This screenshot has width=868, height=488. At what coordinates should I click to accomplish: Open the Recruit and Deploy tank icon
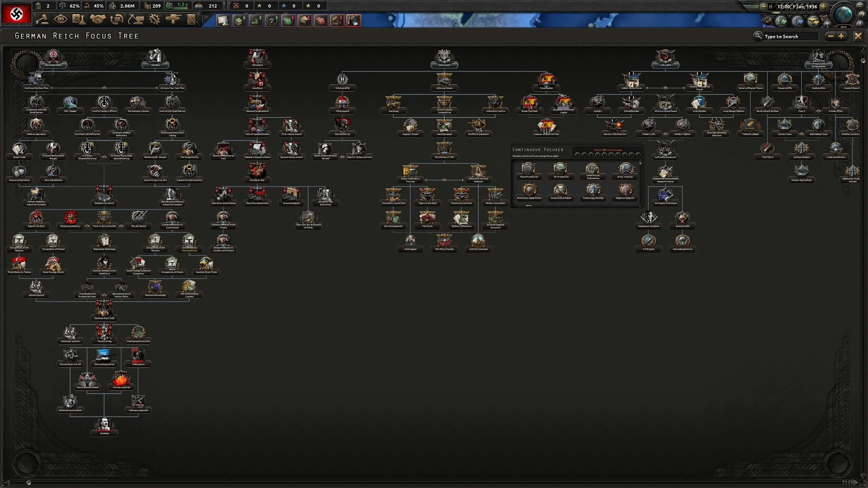[x=173, y=20]
